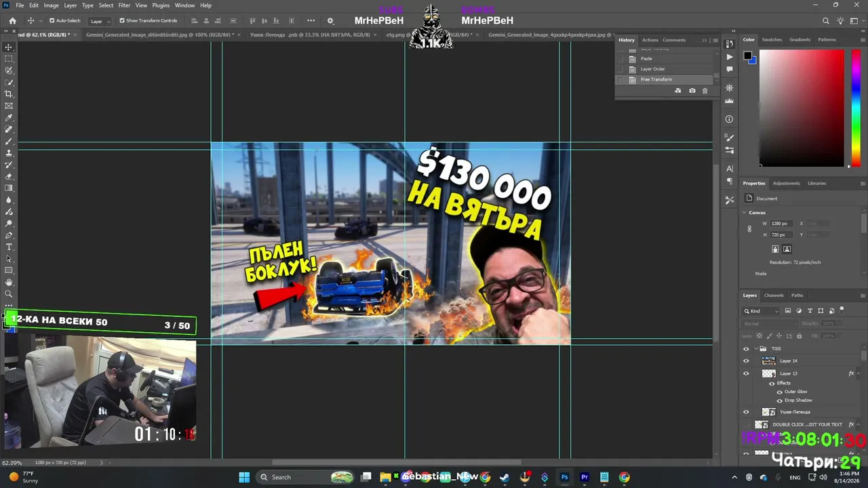Select the Hand tool
The width and height of the screenshot is (868, 488).
(x=9, y=282)
